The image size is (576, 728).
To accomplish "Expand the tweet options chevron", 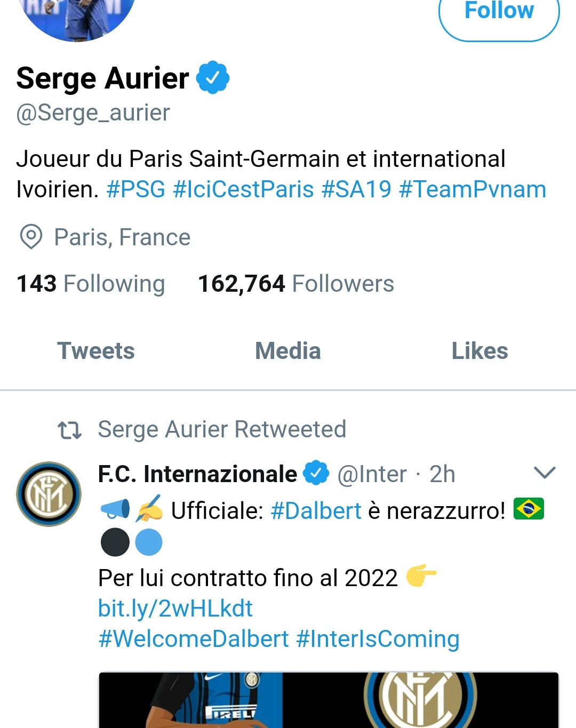I will [545, 473].
